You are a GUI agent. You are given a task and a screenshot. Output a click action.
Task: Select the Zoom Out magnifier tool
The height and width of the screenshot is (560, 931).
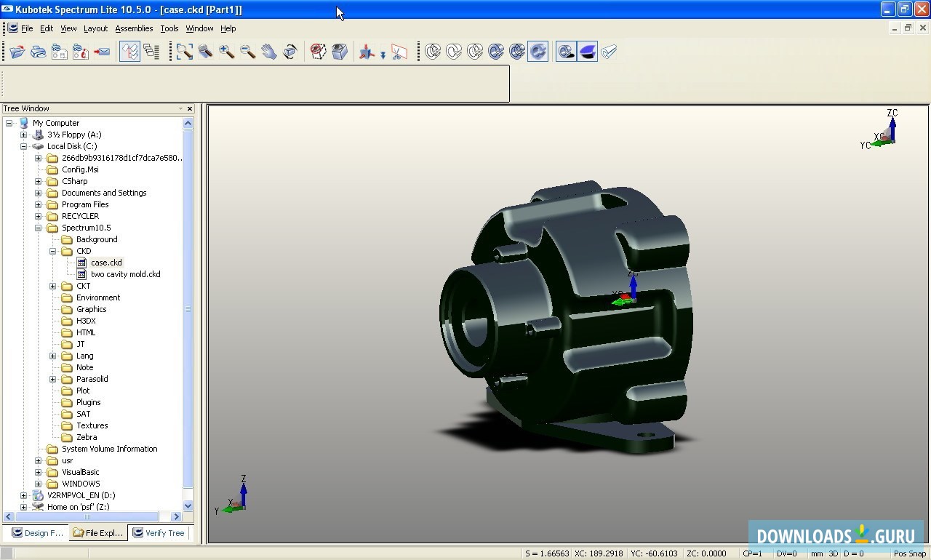pos(248,52)
